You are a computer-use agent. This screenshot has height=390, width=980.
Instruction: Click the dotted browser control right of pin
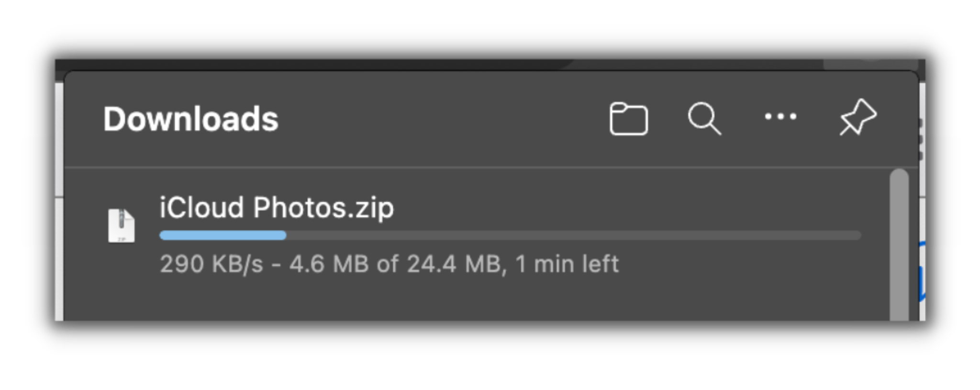[x=921, y=140]
